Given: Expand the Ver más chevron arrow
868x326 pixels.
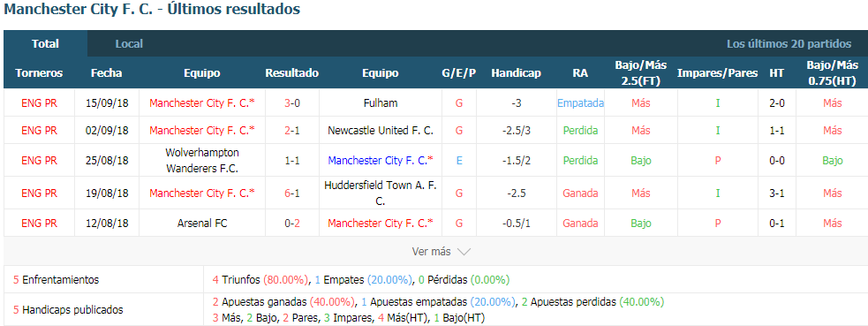Looking at the screenshot, I should [x=464, y=252].
